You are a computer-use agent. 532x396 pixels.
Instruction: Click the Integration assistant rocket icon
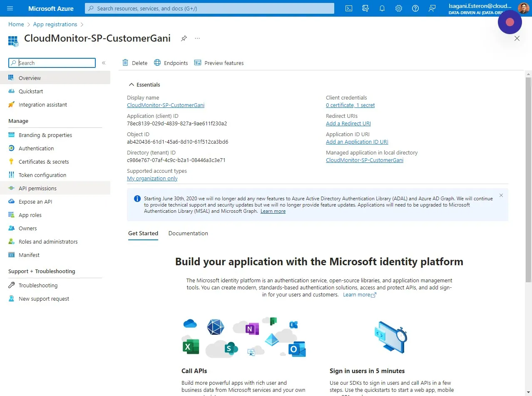11,105
